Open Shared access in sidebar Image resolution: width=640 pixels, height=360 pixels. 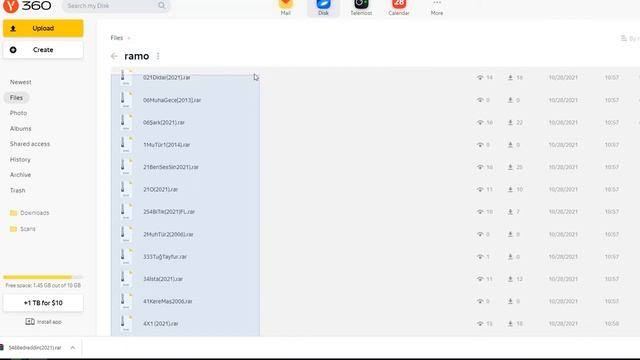pos(30,144)
